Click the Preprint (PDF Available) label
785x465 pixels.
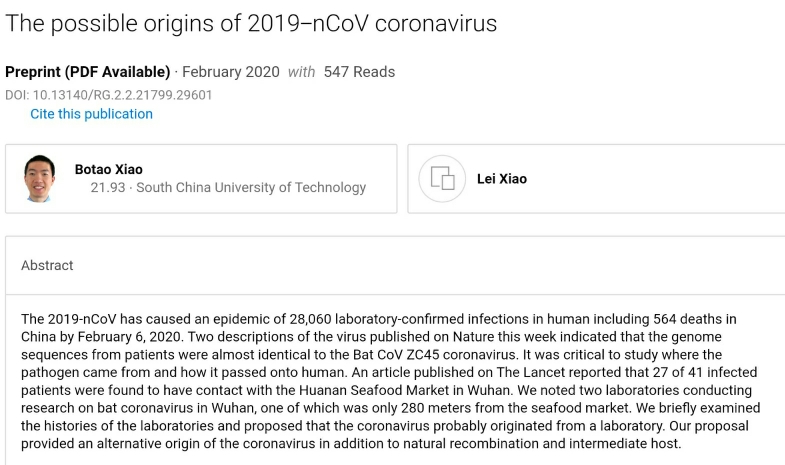pos(88,72)
